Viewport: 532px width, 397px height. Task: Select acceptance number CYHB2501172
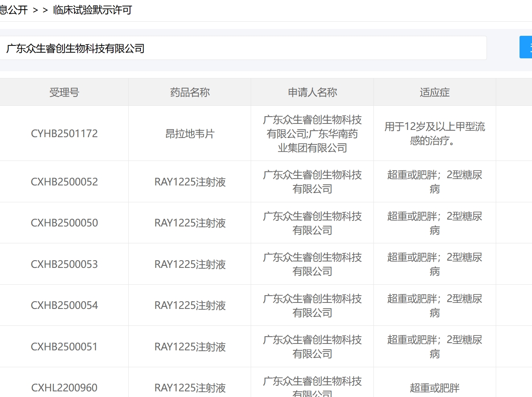tap(64, 134)
